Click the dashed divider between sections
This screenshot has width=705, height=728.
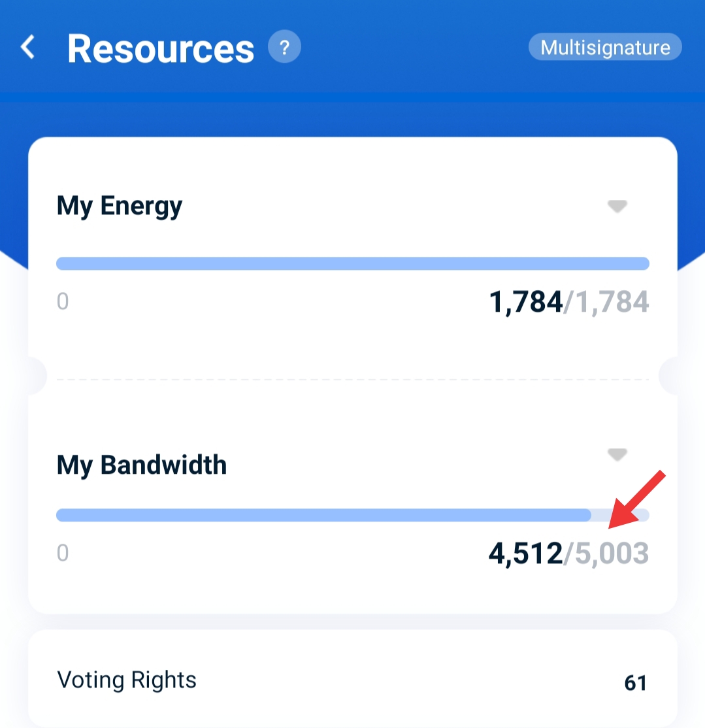click(x=353, y=379)
